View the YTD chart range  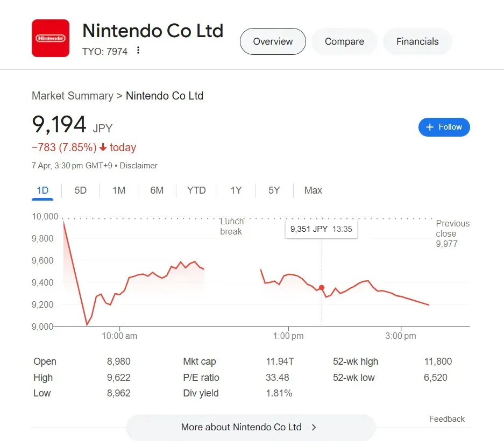(196, 190)
